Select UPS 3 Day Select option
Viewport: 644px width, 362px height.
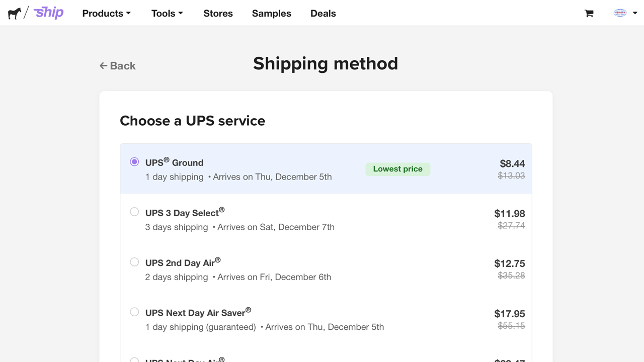(134, 212)
